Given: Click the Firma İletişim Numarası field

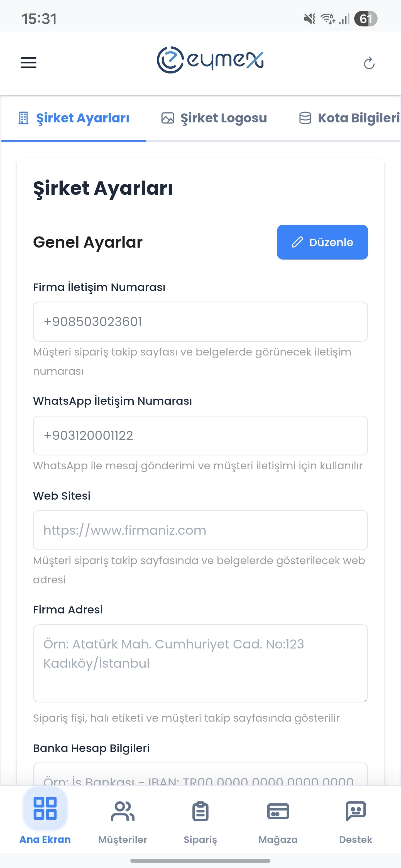Looking at the screenshot, I should point(200,321).
